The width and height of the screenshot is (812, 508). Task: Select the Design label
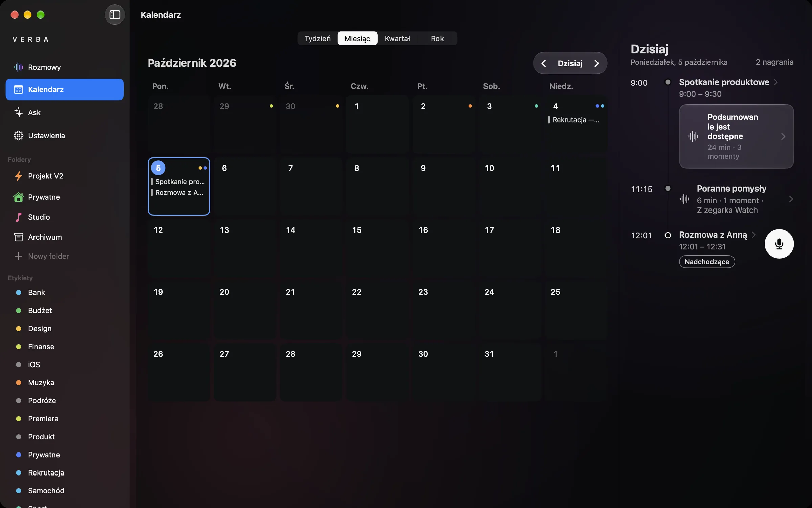(40, 329)
